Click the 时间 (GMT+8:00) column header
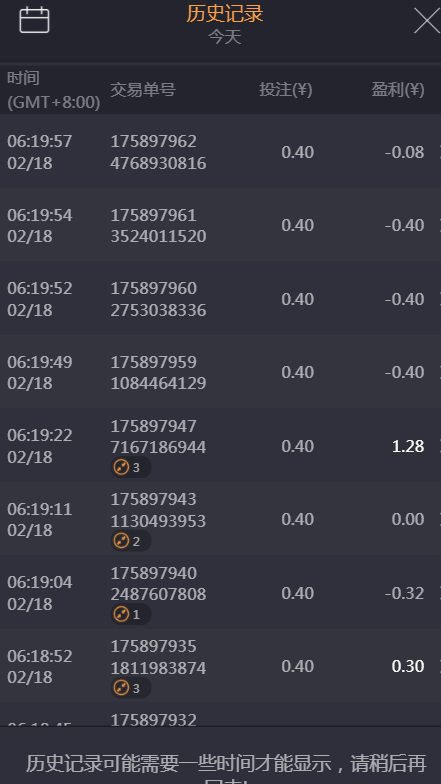Image resolution: width=441 pixels, height=784 pixels. pyautogui.click(x=54, y=90)
